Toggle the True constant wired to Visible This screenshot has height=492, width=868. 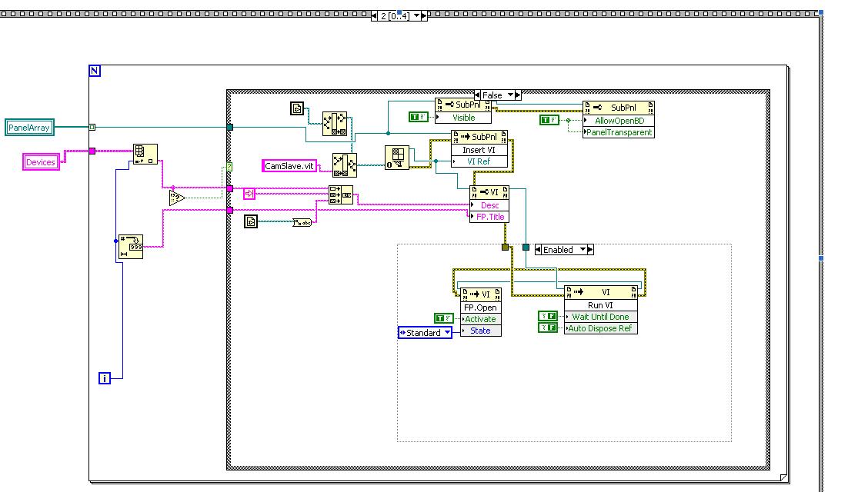(x=419, y=117)
